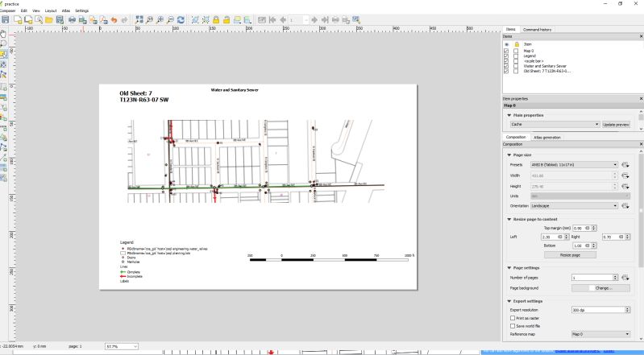Click the Zoom full icon
Image resolution: width=644 pixels, height=355 pixels.
139,19
